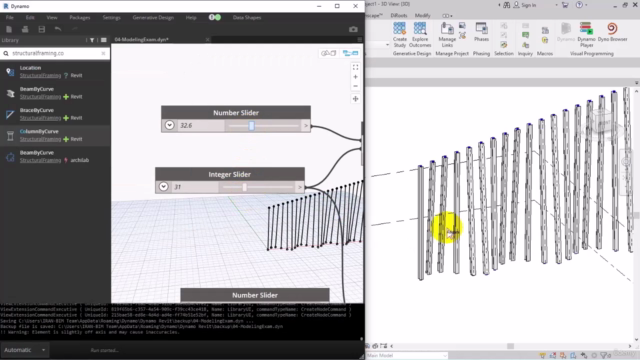Open the Help menu in Dynamo

click(x=191, y=18)
